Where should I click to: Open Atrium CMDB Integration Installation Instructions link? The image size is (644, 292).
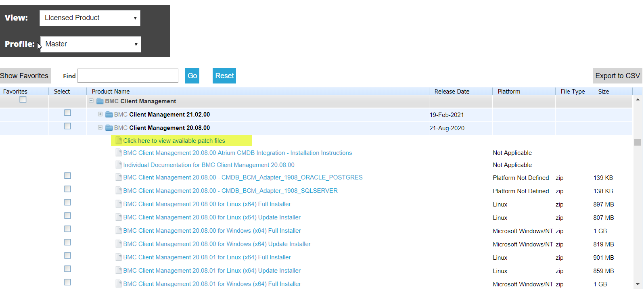coord(238,153)
